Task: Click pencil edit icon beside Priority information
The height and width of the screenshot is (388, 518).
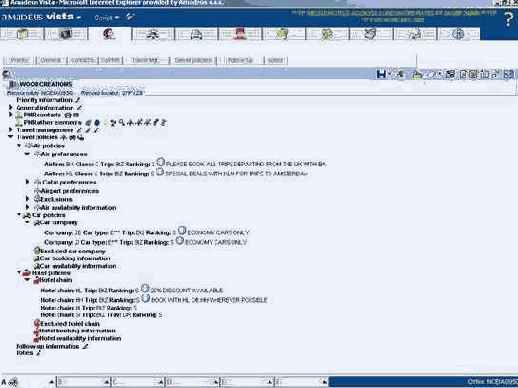Action: point(78,100)
